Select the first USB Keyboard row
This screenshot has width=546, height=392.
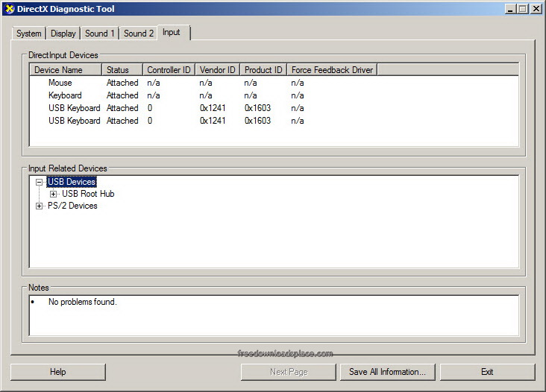[74, 108]
